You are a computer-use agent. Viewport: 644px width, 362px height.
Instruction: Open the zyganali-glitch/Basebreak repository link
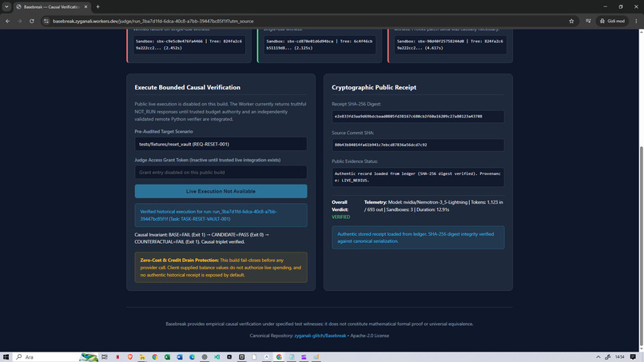tap(320, 336)
